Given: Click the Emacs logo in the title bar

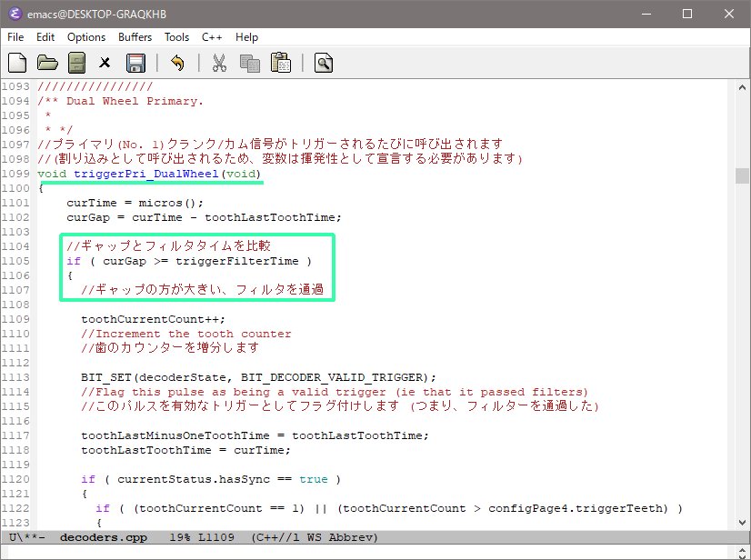Looking at the screenshot, I should [x=15, y=14].
